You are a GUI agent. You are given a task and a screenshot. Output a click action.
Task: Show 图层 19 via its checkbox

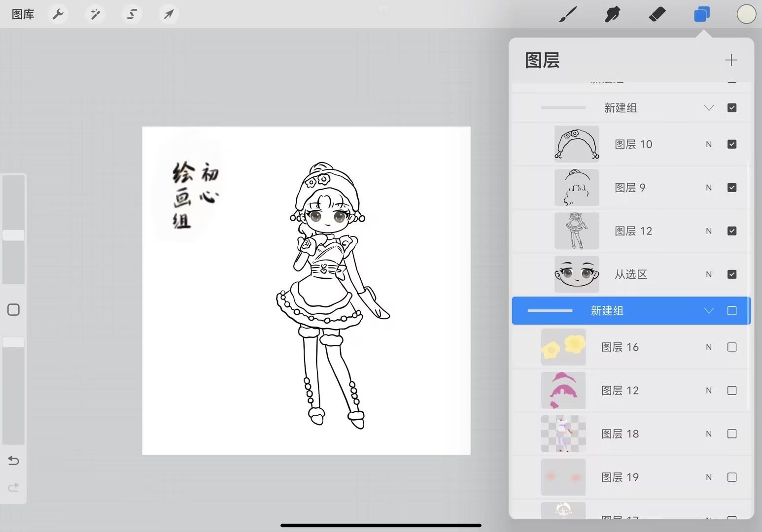pos(732,477)
